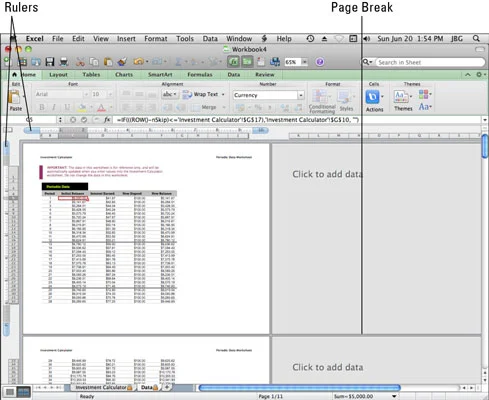Switch to the Formulas ribbon tab
The image size is (489, 400).
pyautogui.click(x=200, y=75)
